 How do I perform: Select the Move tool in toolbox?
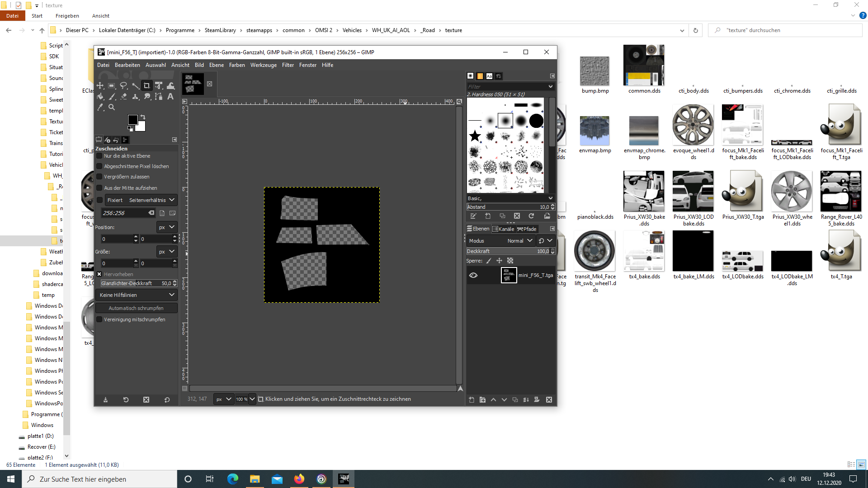click(100, 85)
